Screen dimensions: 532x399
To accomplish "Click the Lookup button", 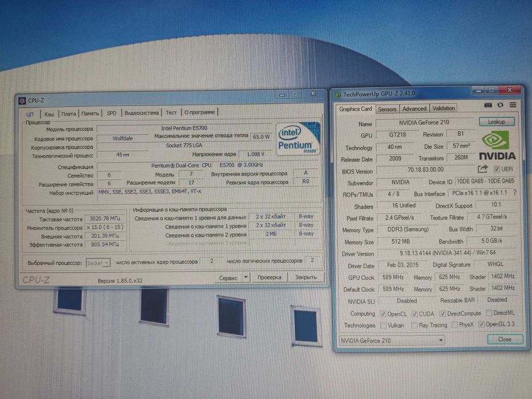I will pos(497,121).
